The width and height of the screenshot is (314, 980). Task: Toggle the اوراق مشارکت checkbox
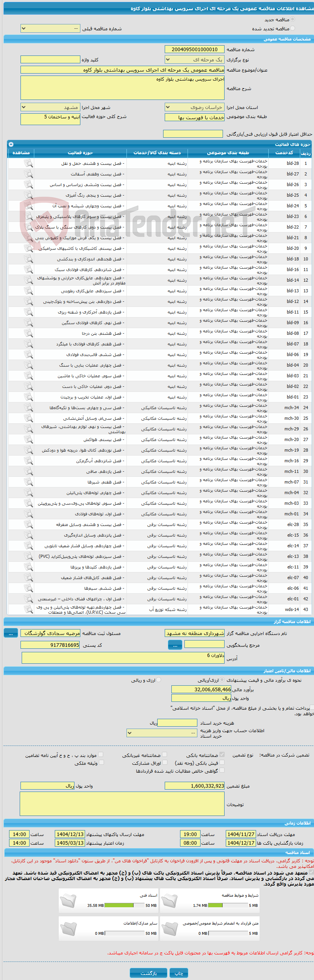coord(165,762)
